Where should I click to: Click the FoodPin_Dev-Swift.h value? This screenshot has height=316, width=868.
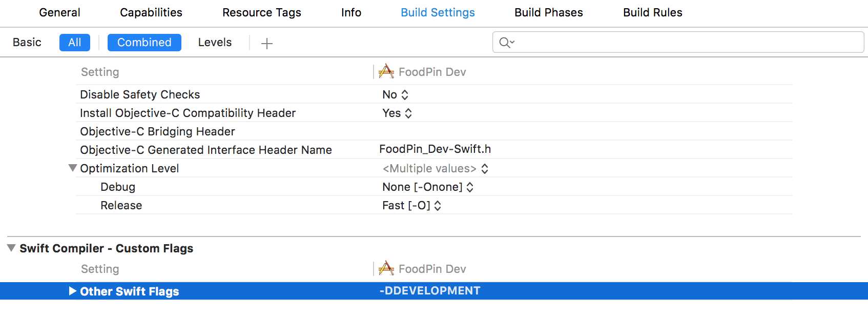coord(435,149)
